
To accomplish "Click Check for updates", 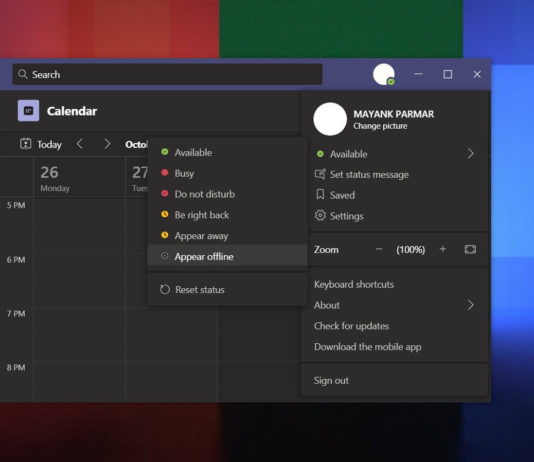I will pos(395,326).
